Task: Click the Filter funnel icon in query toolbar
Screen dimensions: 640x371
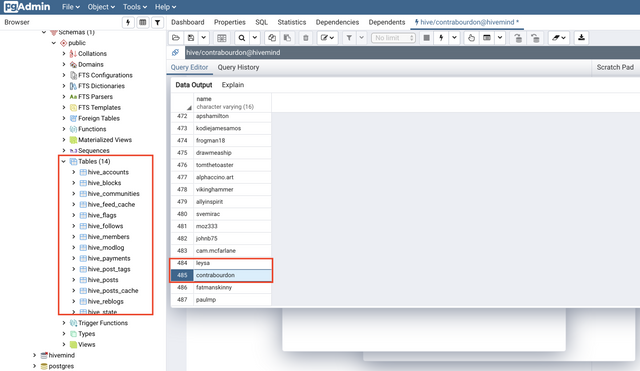Action: (x=349, y=38)
